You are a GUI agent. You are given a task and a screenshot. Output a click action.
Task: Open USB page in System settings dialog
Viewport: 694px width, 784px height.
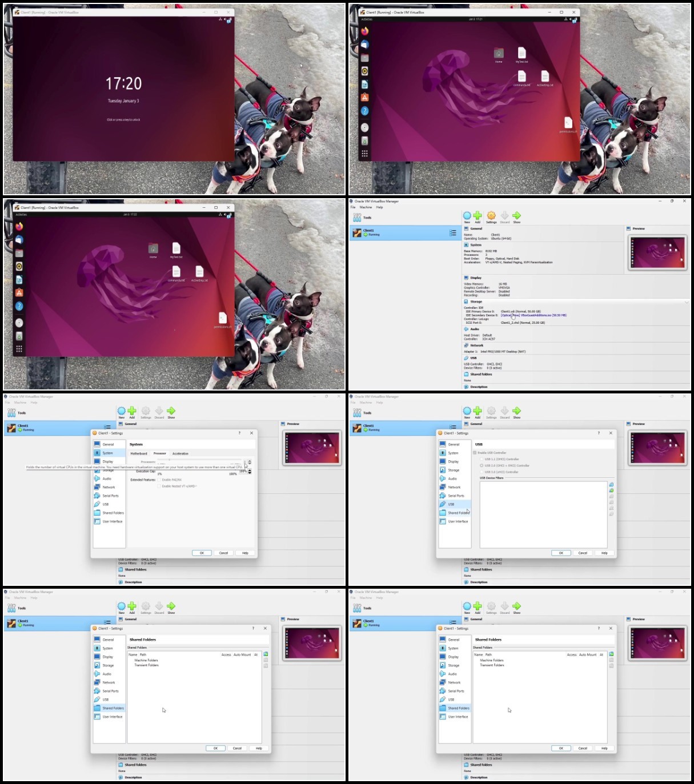(x=105, y=504)
